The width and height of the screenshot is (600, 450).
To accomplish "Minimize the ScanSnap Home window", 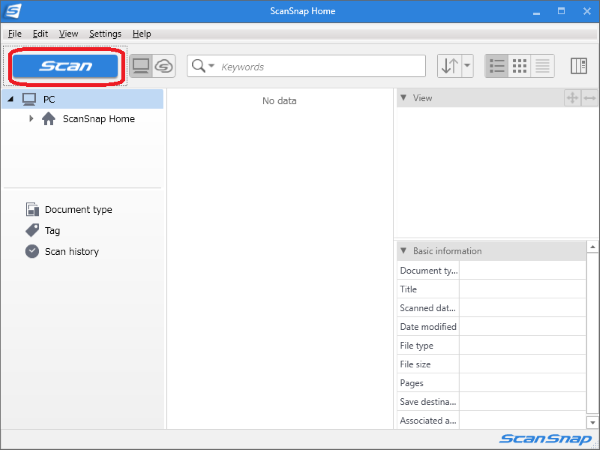I will (x=536, y=11).
